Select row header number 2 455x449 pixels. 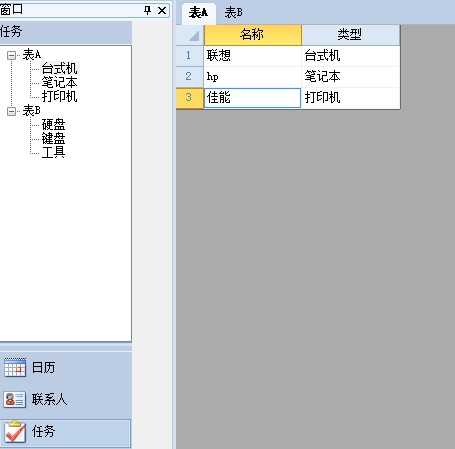click(189, 76)
